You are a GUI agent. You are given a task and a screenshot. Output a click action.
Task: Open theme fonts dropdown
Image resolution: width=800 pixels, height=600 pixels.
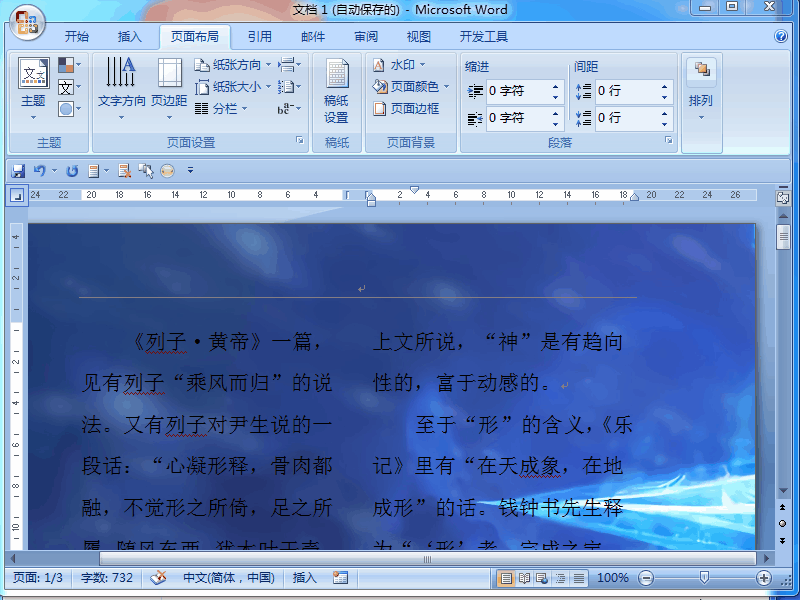tap(69, 87)
